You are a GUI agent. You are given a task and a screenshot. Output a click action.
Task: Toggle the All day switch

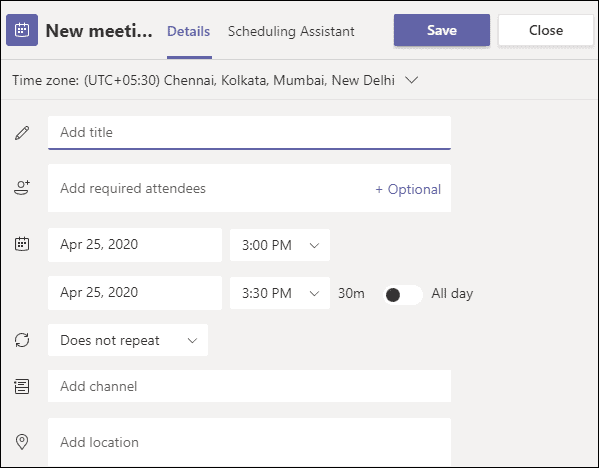coord(403,295)
